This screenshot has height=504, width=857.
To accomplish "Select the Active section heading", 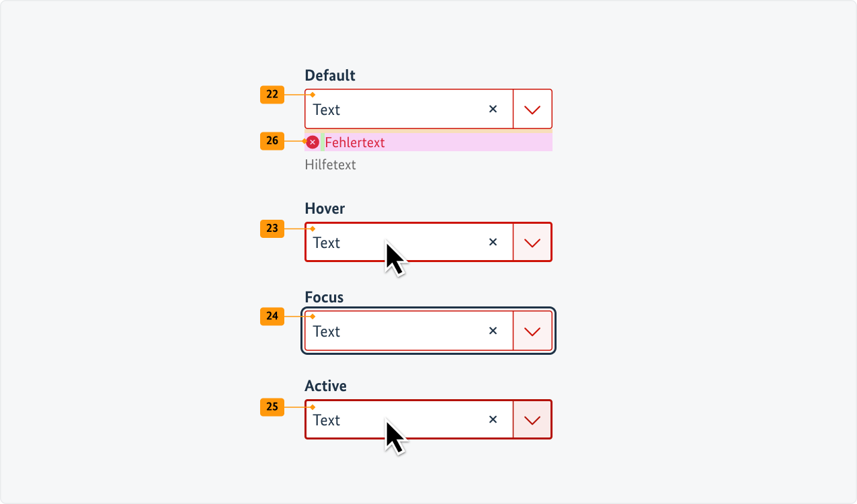I will (325, 386).
